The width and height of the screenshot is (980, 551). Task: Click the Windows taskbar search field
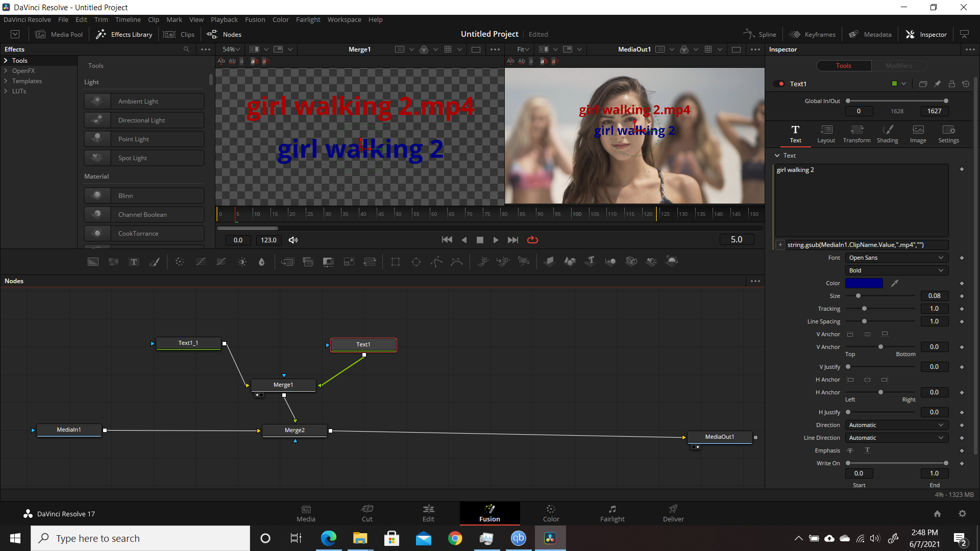140,538
